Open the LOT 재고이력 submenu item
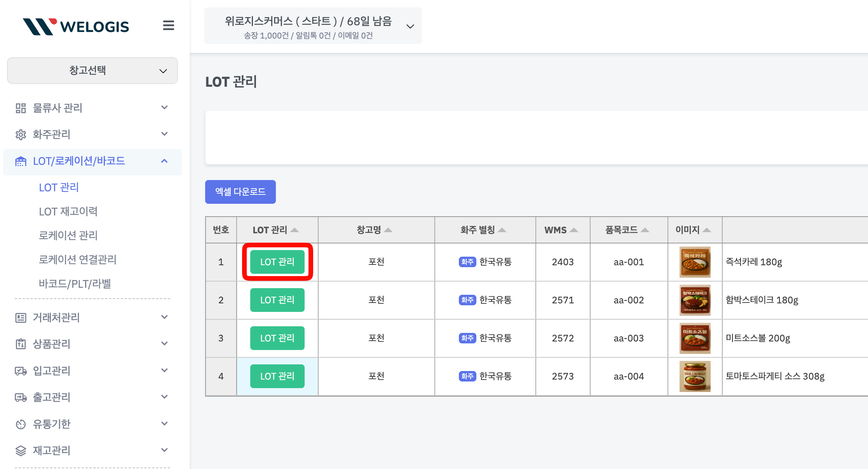Viewport: 868px width, 469px height. [x=68, y=212]
